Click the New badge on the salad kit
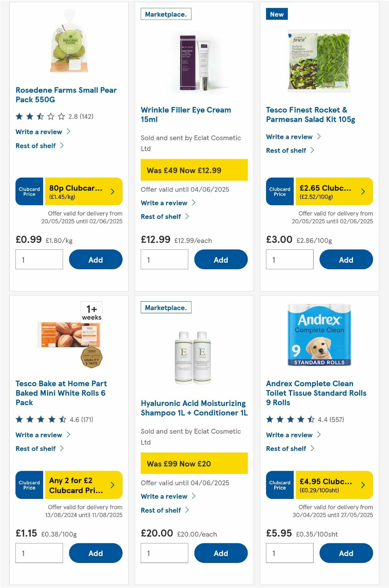Viewport: 389px width, 588px height. click(276, 14)
